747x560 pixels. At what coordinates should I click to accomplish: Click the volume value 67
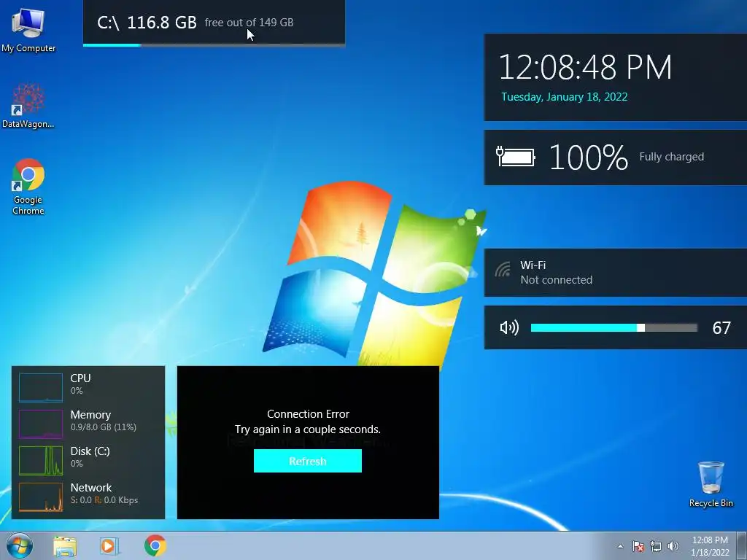tap(721, 327)
